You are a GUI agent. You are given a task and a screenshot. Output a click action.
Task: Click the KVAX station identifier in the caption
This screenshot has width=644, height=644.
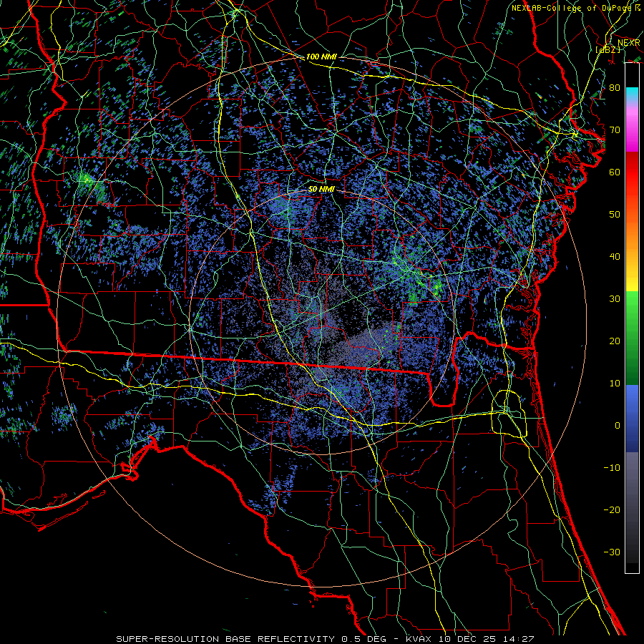pyautogui.click(x=419, y=639)
